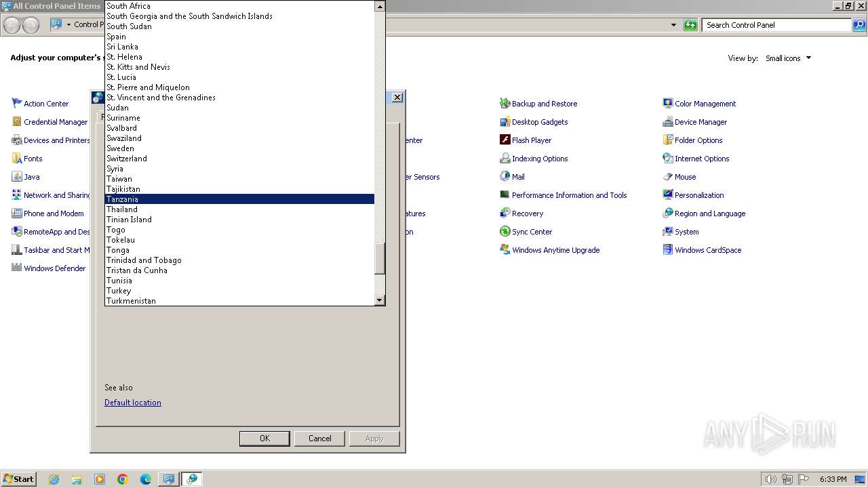
Task: Select Sri Lanka in the list
Action: 239,46
